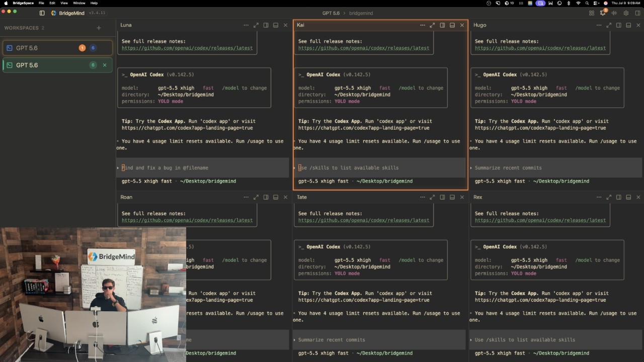
Task: Close the Kai terminal pane
Action: pyautogui.click(x=462, y=25)
